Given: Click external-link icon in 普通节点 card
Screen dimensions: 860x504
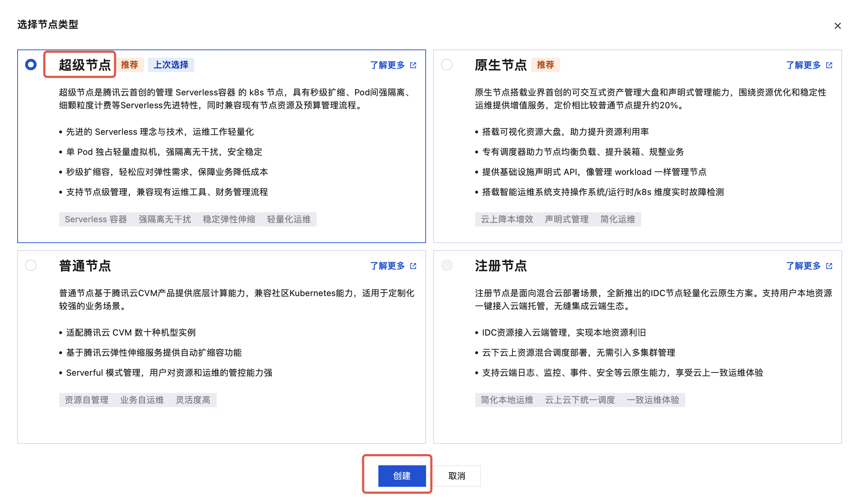Looking at the screenshot, I should pyautogui.click(x=413, y=266).
